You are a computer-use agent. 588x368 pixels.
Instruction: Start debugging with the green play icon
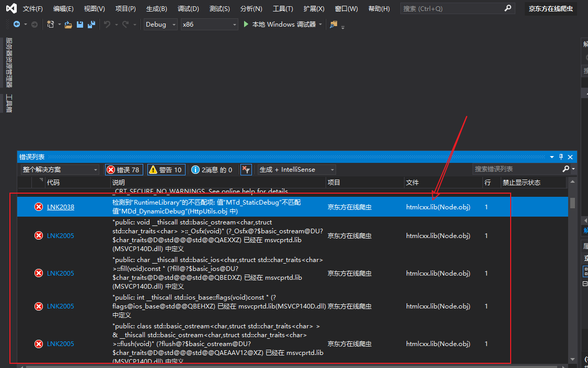(246, 24)
